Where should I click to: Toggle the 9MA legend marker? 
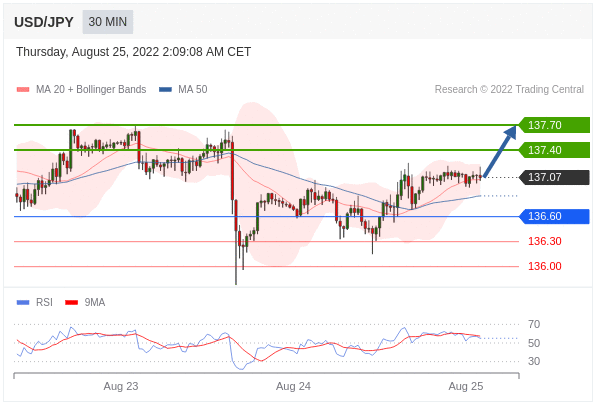coord(72,303)
